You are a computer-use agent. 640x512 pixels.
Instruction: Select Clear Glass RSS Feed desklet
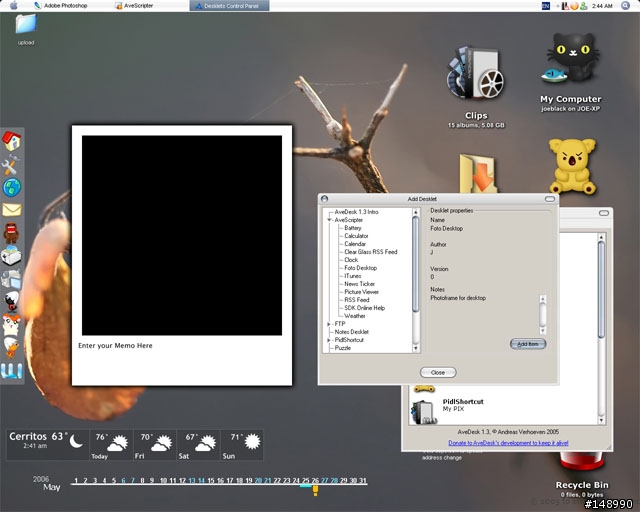click(x=371, y=252)
